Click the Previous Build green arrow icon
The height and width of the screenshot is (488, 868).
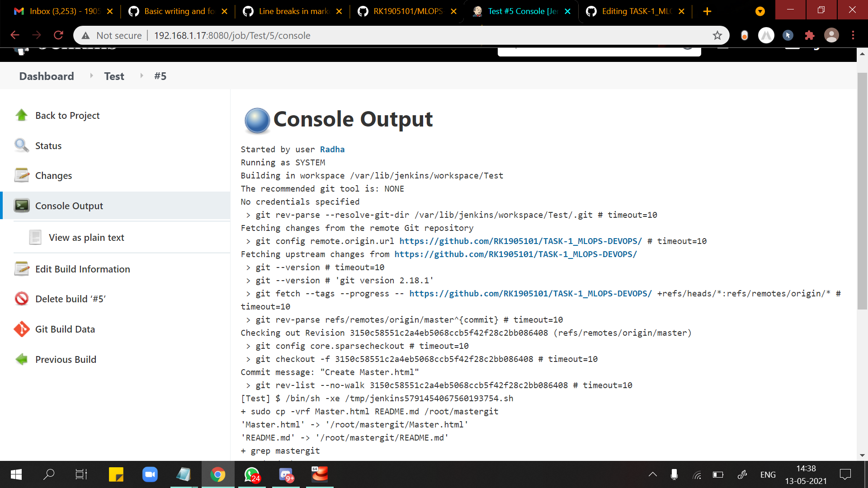tap(21, 359)
